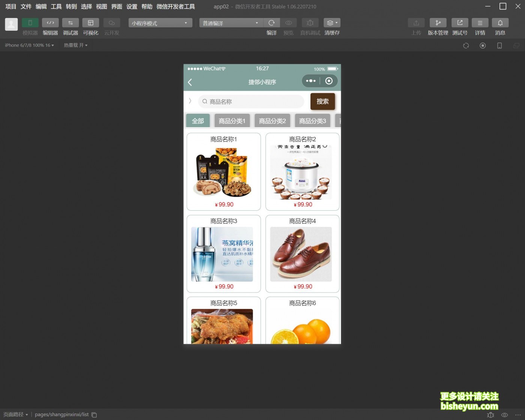The width and height of the screenshot is (525, 420).
Task: Click the preview eye icon
Action: click(288, 23)
